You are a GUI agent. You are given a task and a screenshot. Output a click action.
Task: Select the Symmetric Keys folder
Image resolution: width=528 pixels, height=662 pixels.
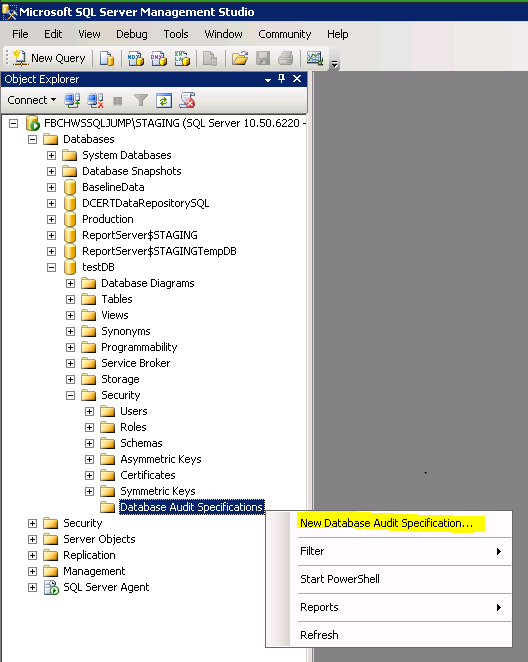(x=158, y=491)
